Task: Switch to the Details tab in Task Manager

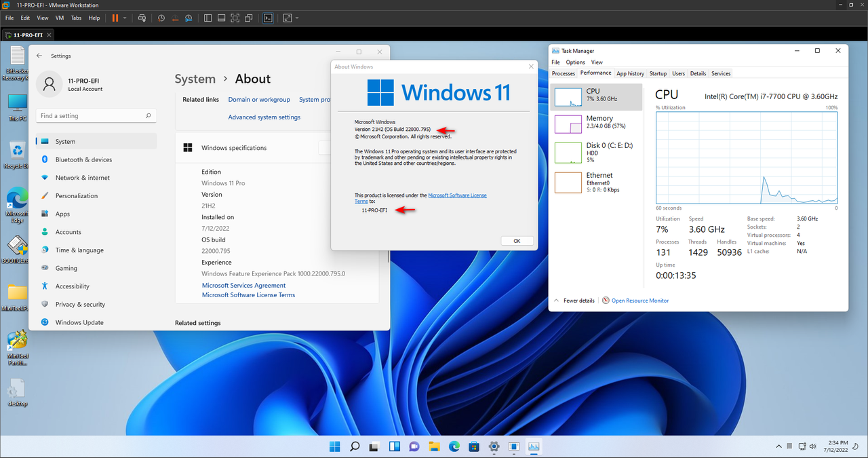Action: click(698, 73)
